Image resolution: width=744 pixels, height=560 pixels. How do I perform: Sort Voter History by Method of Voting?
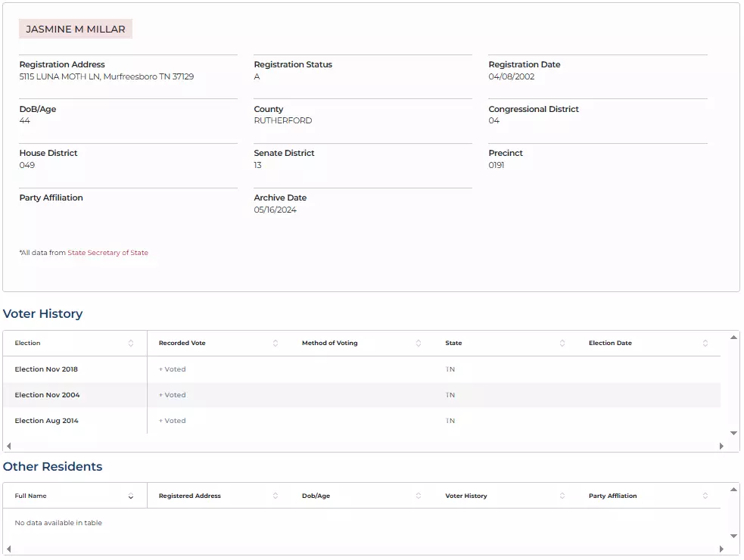(x=418, y=343)
